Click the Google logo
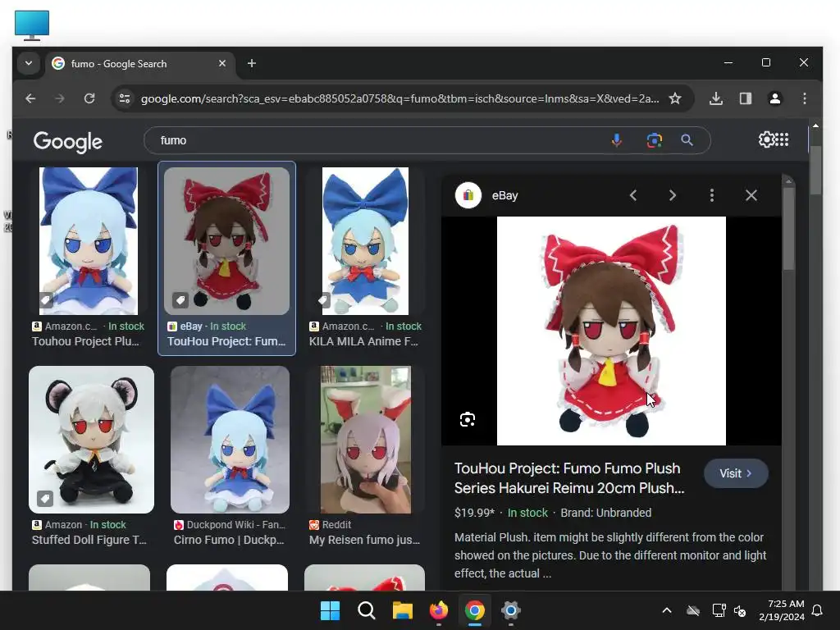Screen dimensions: 840x630 coord(67,141)
